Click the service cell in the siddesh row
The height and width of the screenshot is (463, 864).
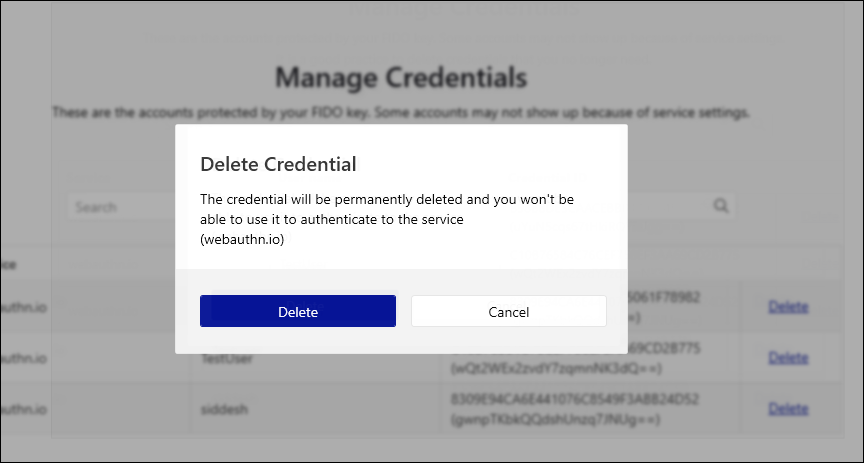coord(24,408)
